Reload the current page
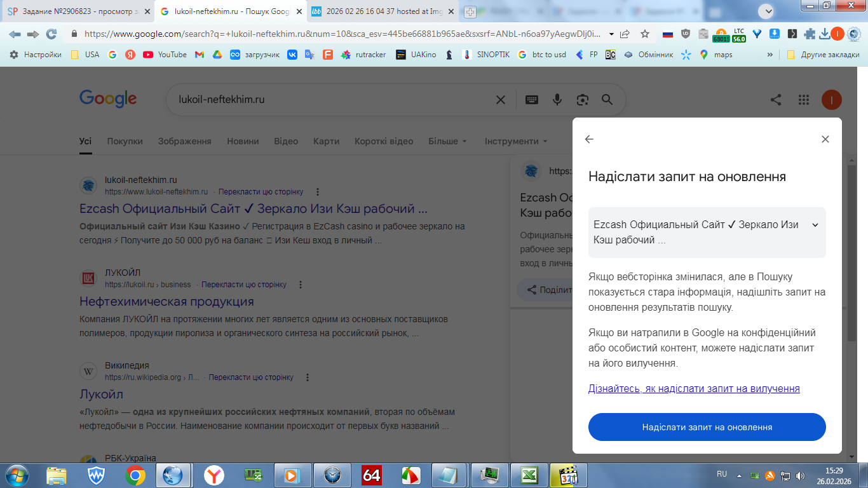 [x=51, y=34]
